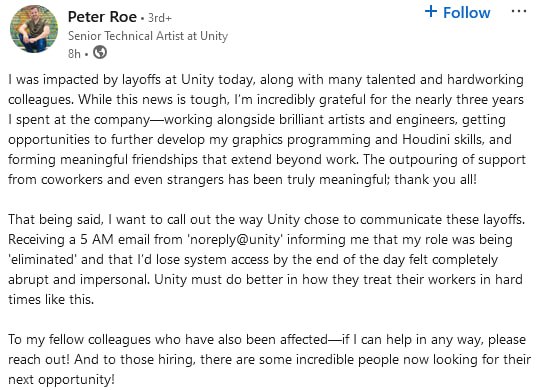Click the plus icon beside Follow
The height and width of the screenshot is (390, 540).
tap(431, 12)
